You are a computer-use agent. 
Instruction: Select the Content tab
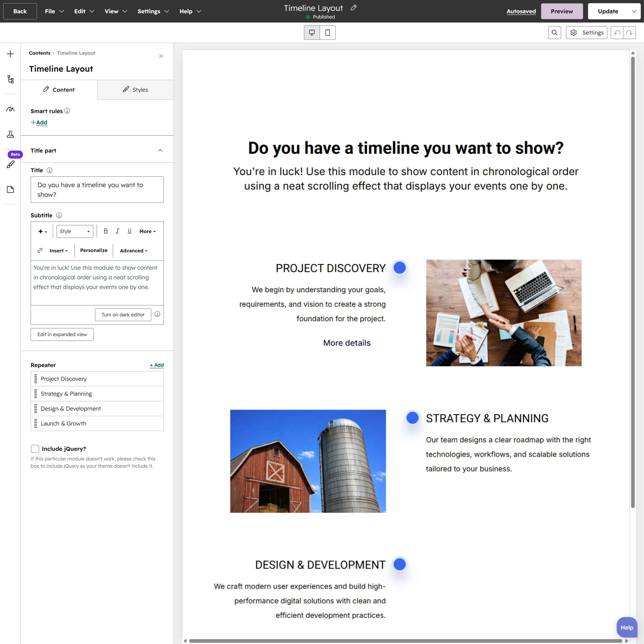(59, 90)
